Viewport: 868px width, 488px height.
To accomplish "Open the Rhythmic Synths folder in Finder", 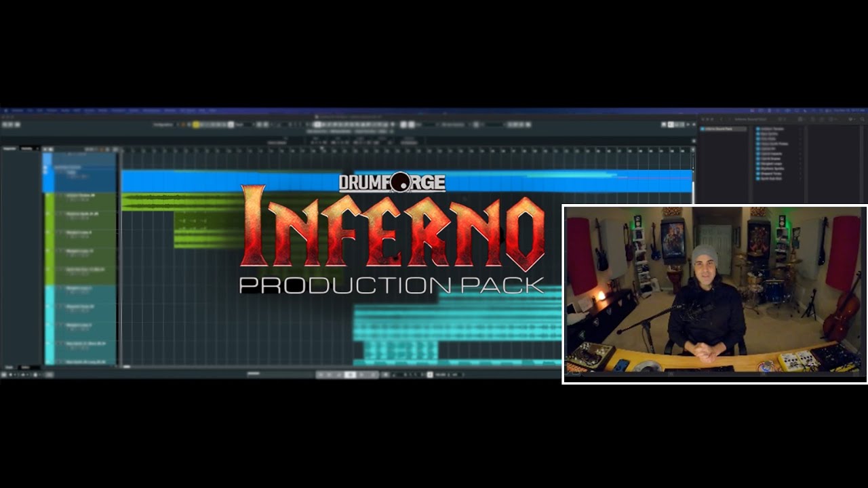I will (x=772, y=169).
